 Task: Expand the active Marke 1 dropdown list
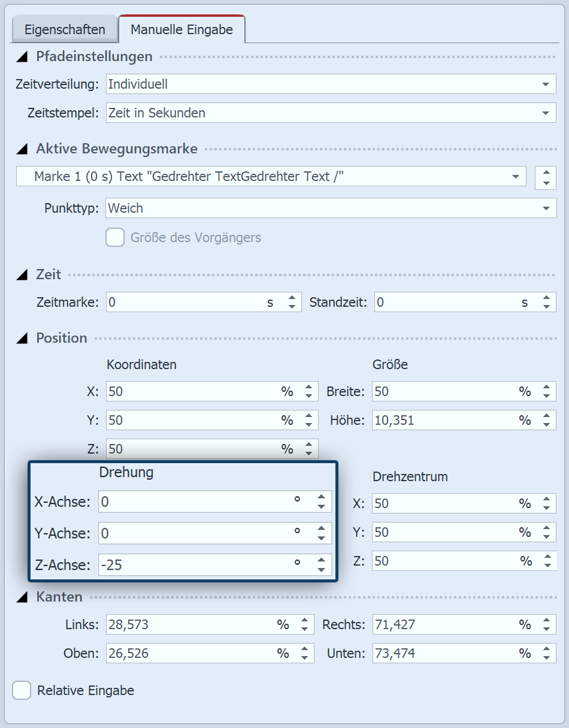(515, 177)
